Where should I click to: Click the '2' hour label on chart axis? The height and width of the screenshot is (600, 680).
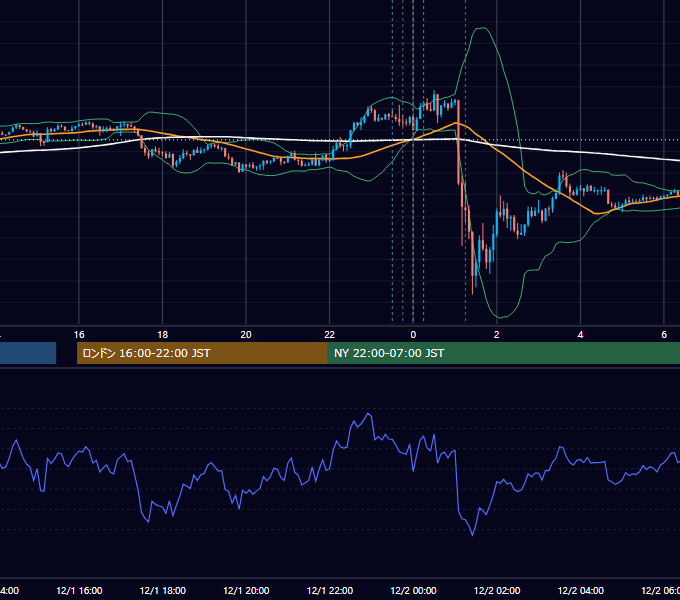coord(497,335)
